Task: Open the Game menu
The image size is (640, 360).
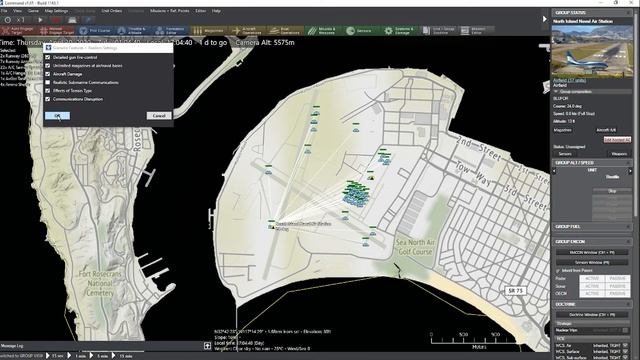Action: (x=33, y=11)
